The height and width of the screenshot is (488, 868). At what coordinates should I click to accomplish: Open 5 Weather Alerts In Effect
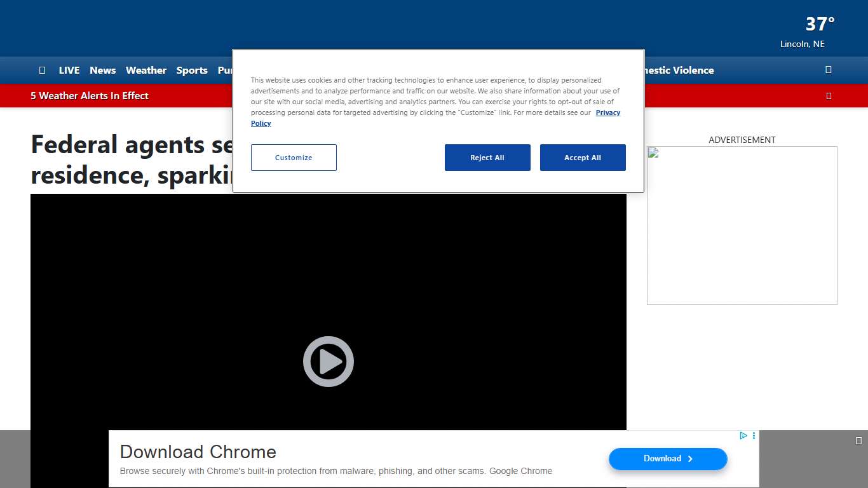(90, 96)
